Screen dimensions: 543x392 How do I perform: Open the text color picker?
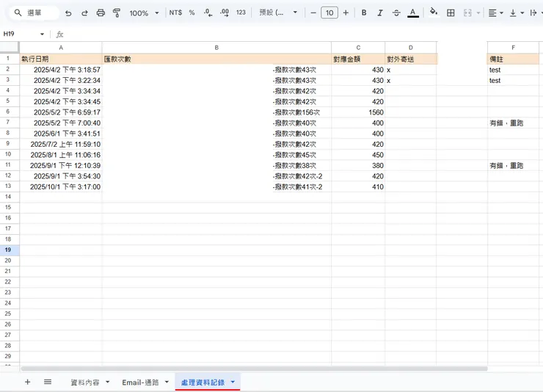(413, 12)
